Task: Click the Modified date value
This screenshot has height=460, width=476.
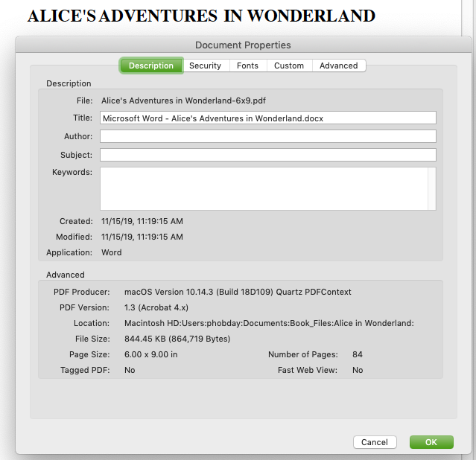Action: pos(142,237)
